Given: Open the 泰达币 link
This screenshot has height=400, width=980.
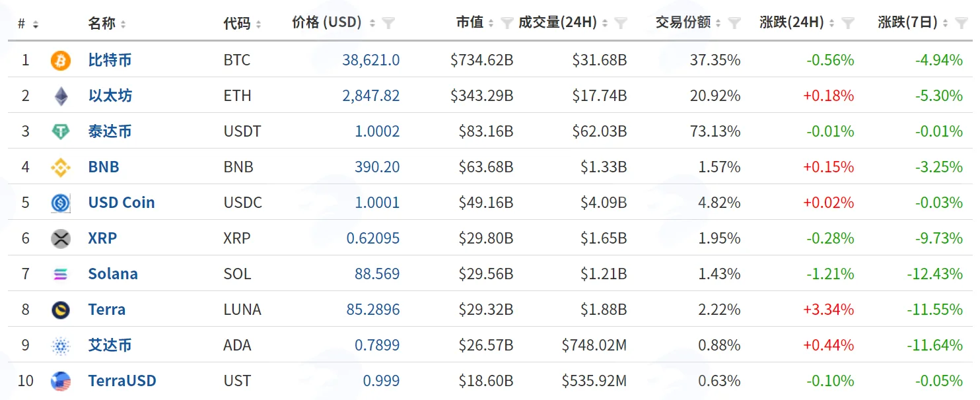Looking at the screenshot, I should (x=110, y=131).
